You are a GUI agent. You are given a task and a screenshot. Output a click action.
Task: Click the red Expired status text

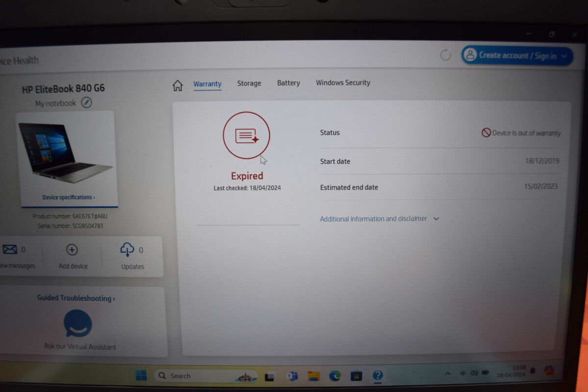coord(247,176)
